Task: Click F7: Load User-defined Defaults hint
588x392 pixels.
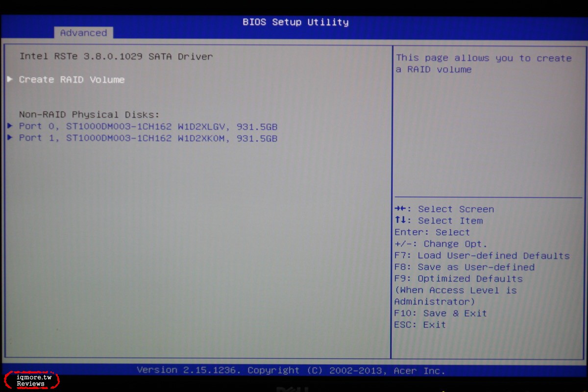Action: 482,256
